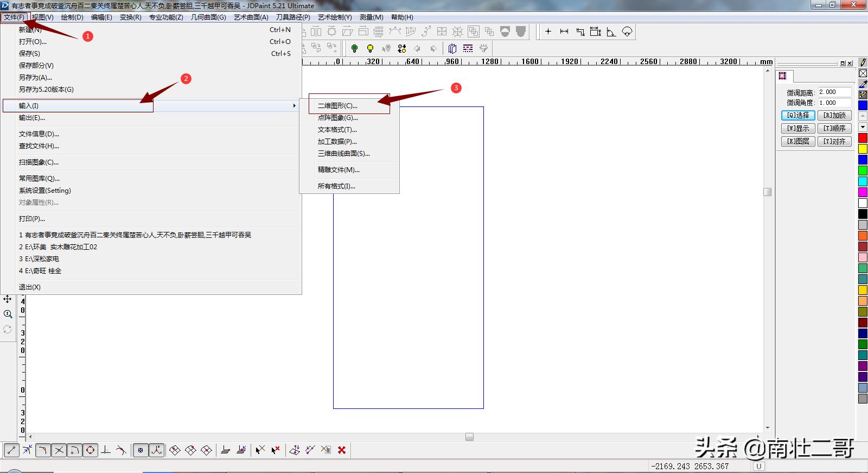Click the eyedropper color picker icon

coord(863,84)
